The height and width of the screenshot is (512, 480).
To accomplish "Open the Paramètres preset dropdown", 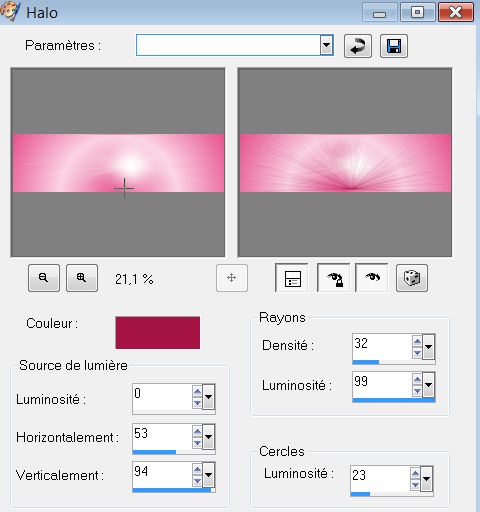I will tap(327, 45).
